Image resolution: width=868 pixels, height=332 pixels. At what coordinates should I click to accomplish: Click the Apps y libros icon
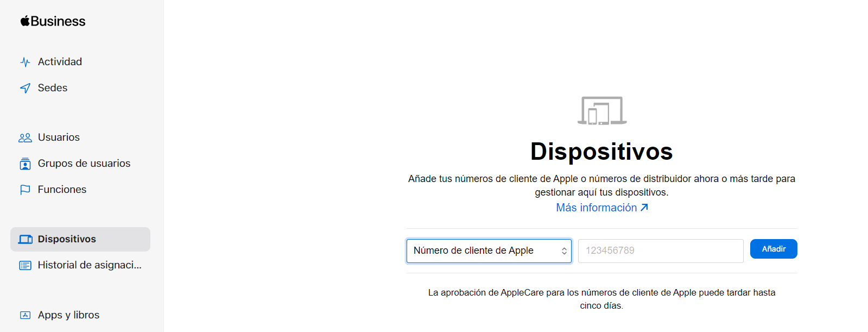coord(25,315)
